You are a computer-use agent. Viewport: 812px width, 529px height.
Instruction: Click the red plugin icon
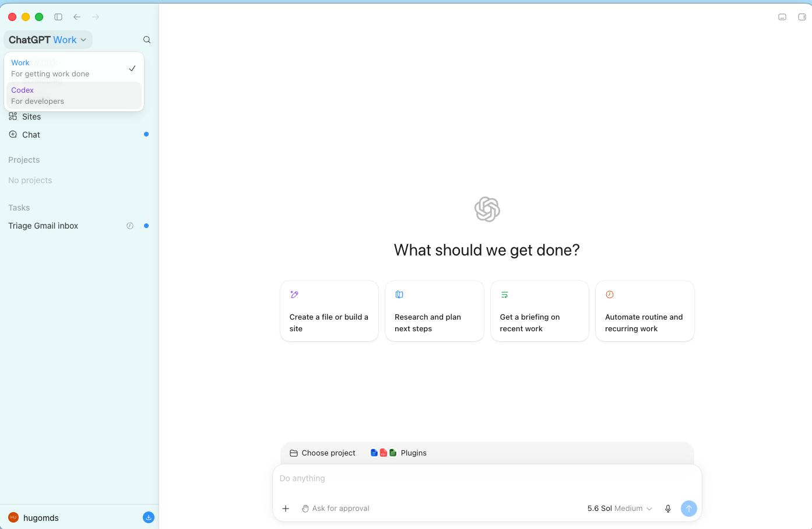(x=384, y=453)
